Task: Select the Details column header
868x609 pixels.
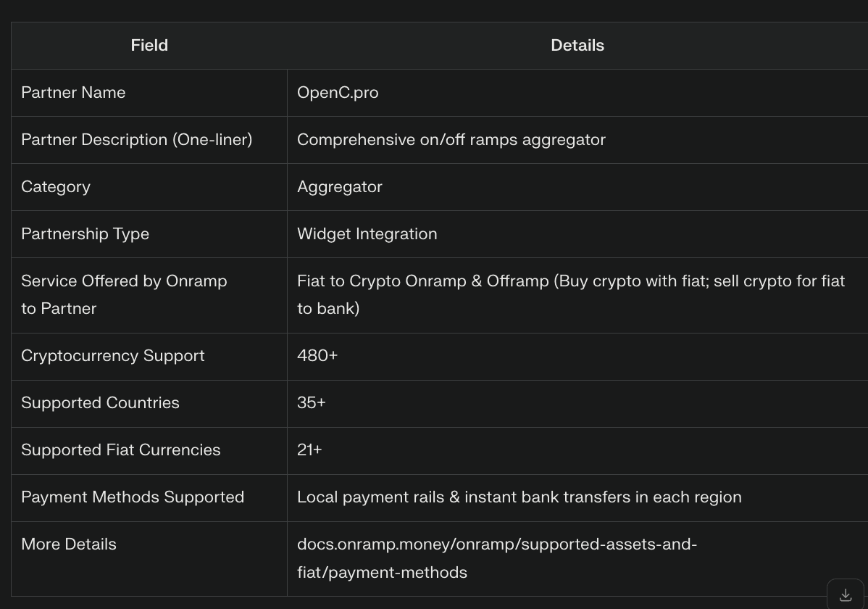Action: pos(577,46)
